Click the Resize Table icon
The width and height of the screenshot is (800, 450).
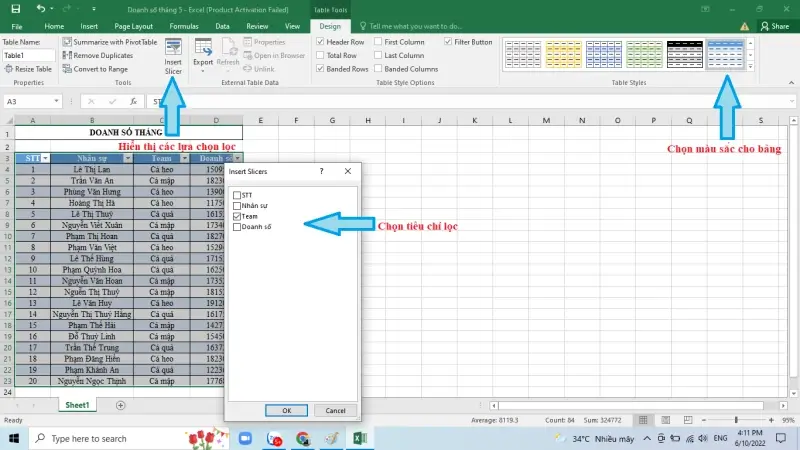click(x=8, y=69)
